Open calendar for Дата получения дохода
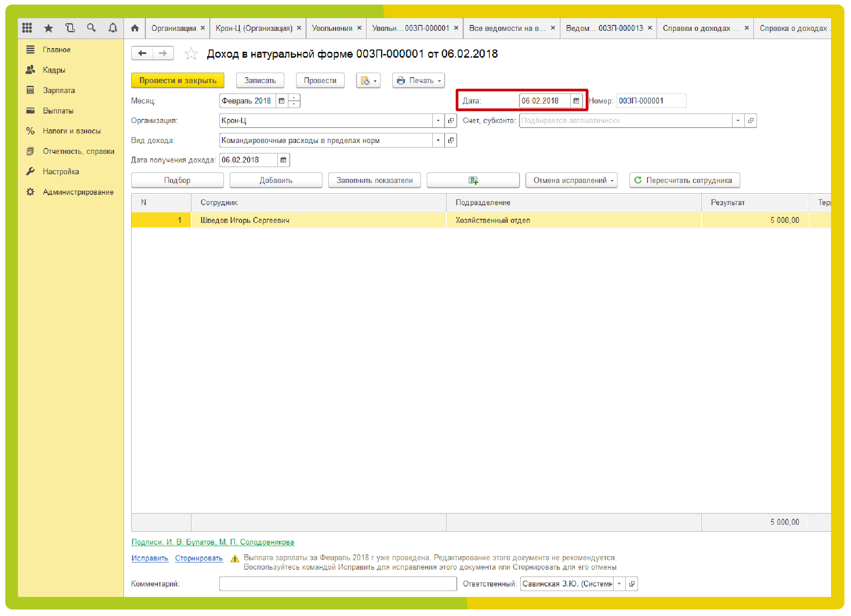The image size is (851, 616). pyautogui.click(x=283, y=160)
